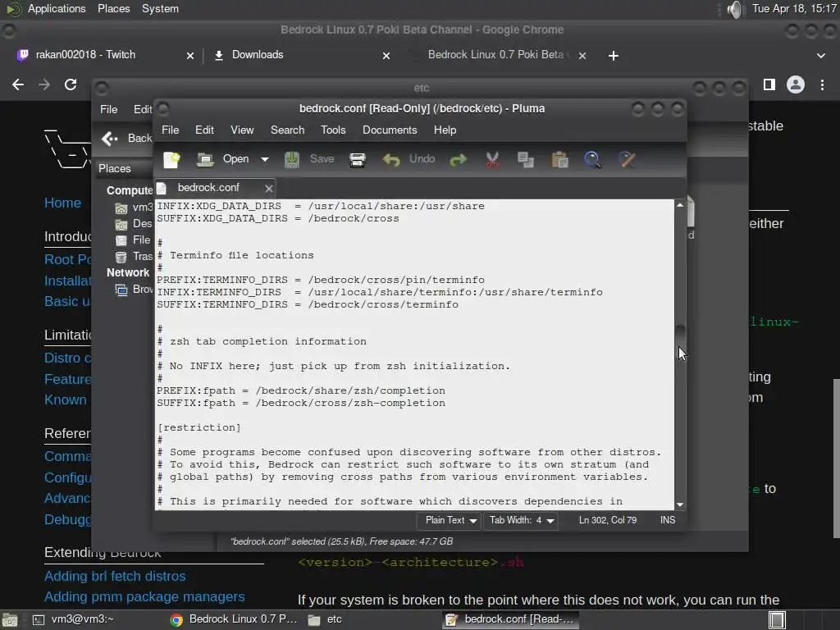Open Adding pmm package managers link
840x630 pixels.
tap(144, 597)
